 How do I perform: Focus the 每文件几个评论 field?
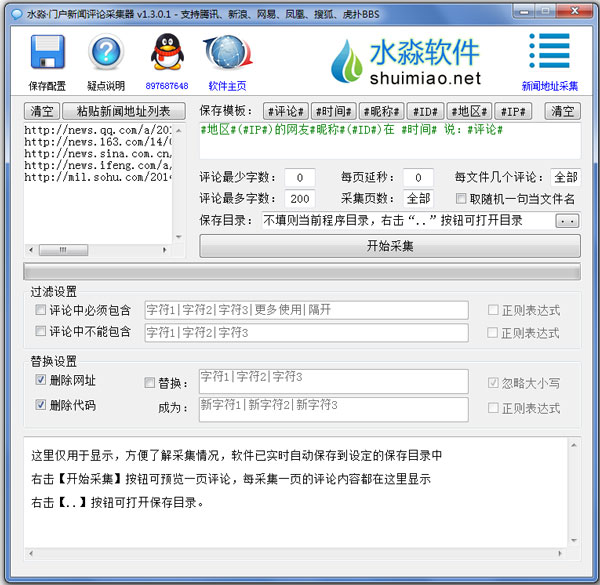coord(566,177)
